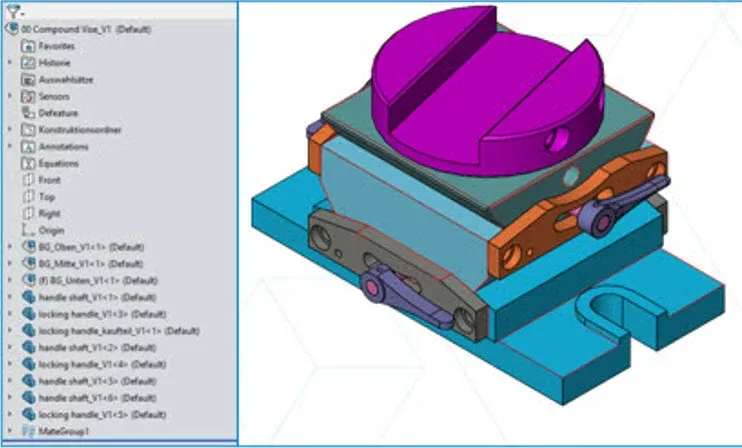Select the Front plane icon
Screen dimensions: 742x448
tap(28, 180)
